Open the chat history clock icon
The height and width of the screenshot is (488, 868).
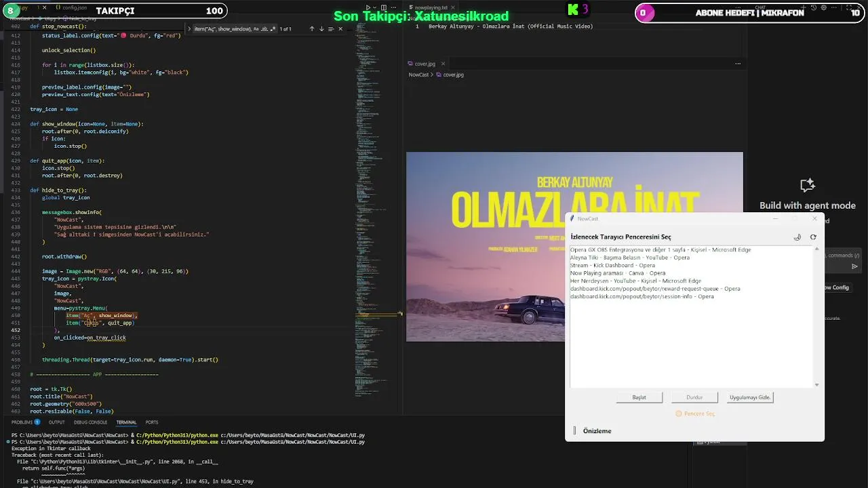coord(813,7)
